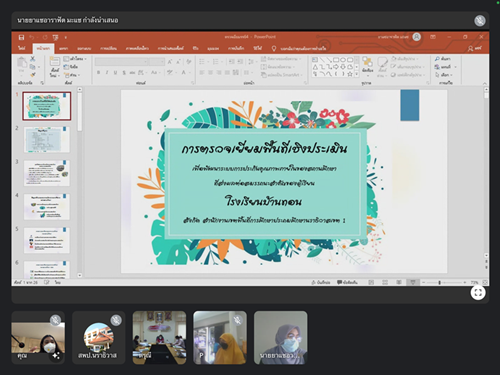Viewport: 500px width, 375px height.
Task: Pick the triangle shape in shapes gallery
Action: click(315, 67)
